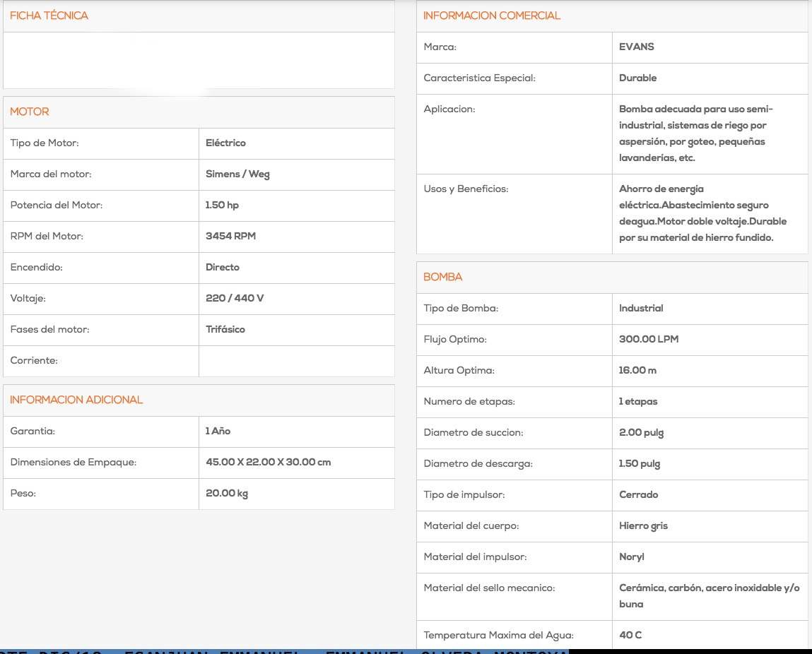The image size is (812, 654).
Task: Select the 16.00 m optimal height value
Action: (637, 370)
